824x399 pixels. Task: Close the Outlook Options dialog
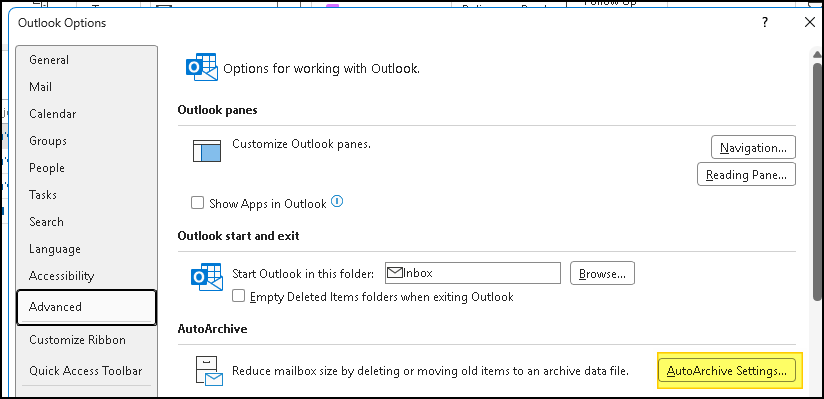[x=810, y=23]
